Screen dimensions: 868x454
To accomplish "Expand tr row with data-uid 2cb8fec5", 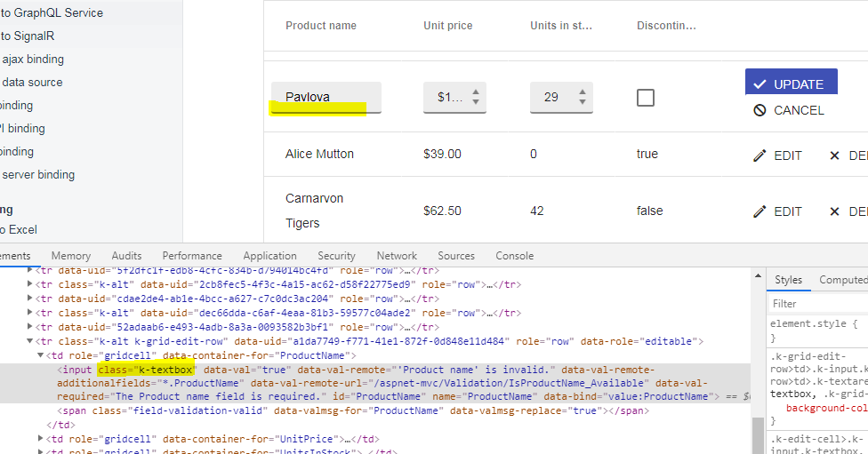I will 30,284.
